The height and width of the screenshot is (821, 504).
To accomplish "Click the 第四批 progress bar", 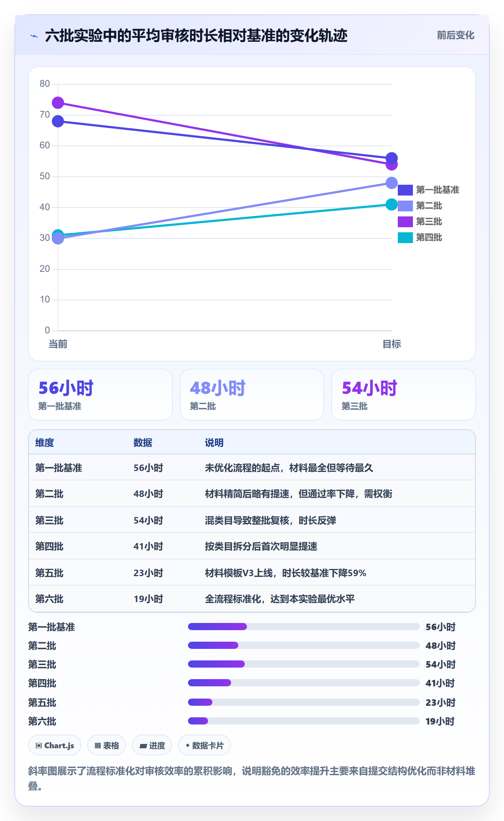I will pos(303,683).
